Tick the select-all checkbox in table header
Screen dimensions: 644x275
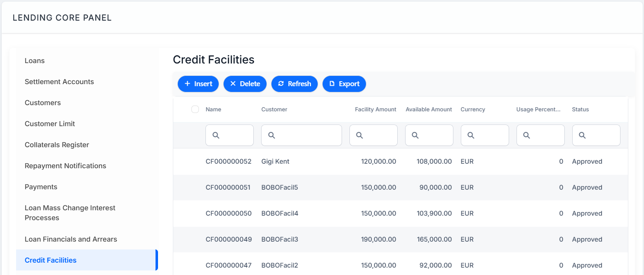pyautogui.click(x=195, y=109)
